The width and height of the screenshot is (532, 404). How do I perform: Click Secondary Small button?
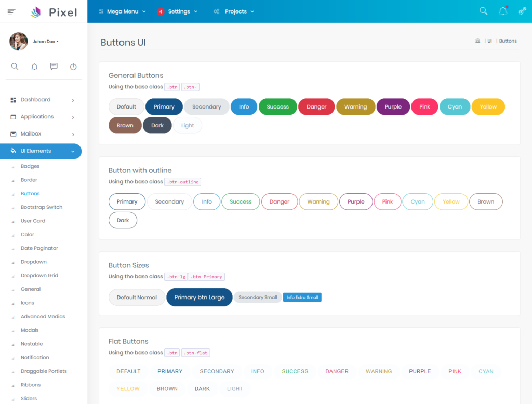tap(258, 298)
